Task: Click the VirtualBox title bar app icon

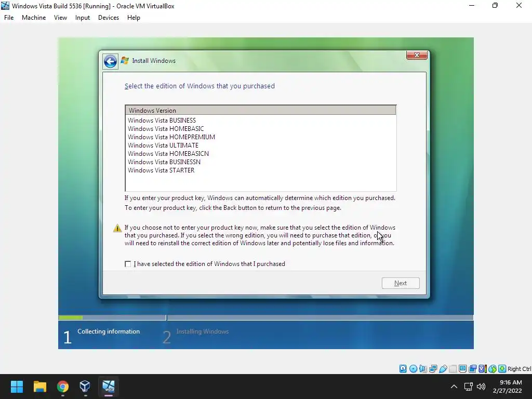Action: pyautogui.click(x=5, y=6)
